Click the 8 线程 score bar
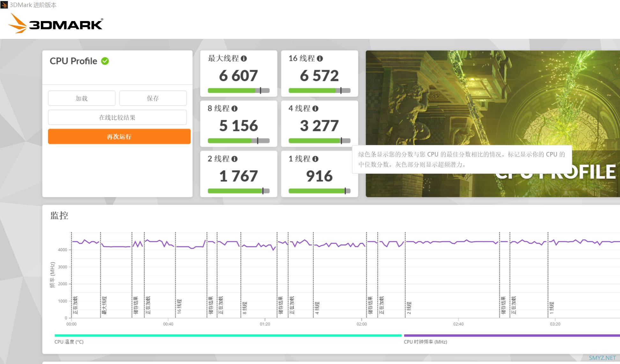The width and height of the screenshot is (620, 364). point(239,141)
